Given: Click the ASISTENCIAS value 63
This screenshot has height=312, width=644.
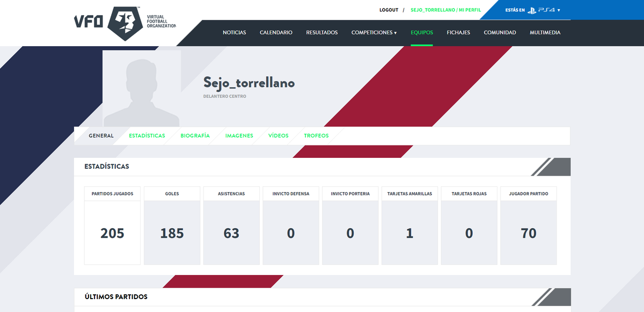Looking at the screenshot, I should click(x=231, y=233).
